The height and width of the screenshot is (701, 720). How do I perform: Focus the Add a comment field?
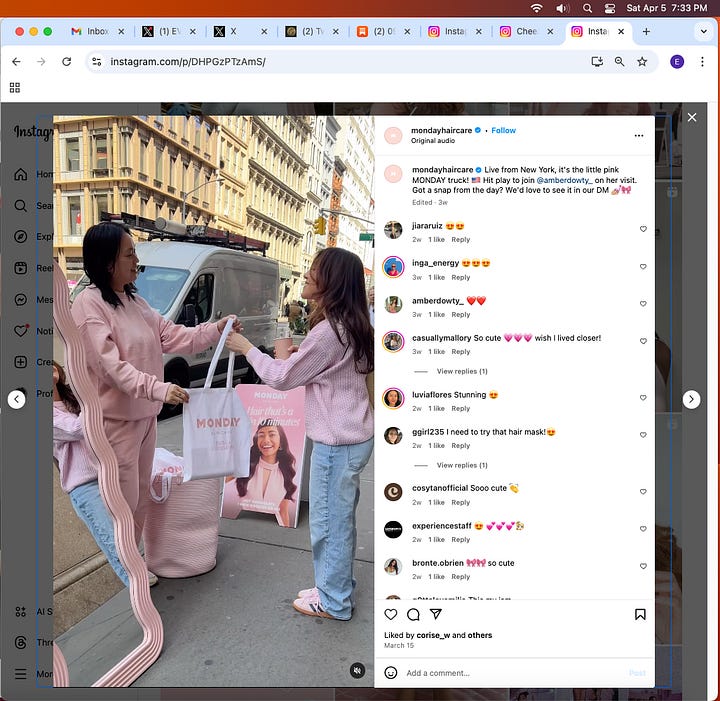pos(514,673)
